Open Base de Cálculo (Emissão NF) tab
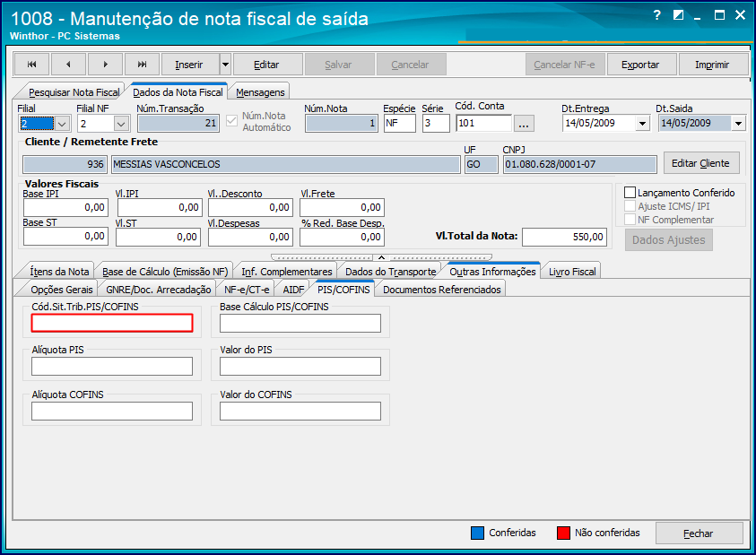Image resolution: width=756 pixels, height=555 pixels. click(165, 272)
